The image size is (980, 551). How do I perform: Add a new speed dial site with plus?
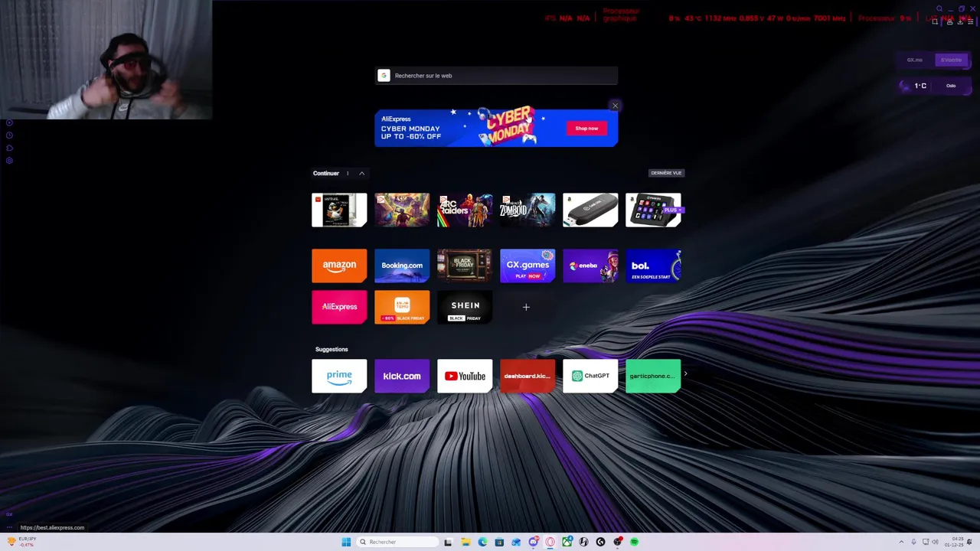coord(526,307)
